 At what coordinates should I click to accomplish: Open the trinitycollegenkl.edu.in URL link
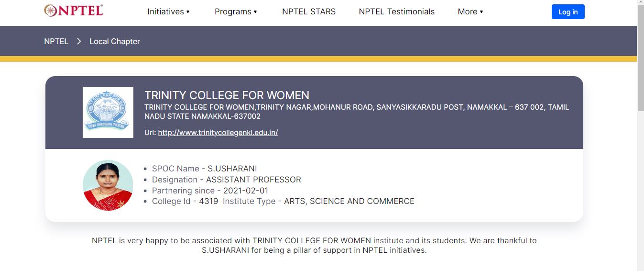(218, 133)
